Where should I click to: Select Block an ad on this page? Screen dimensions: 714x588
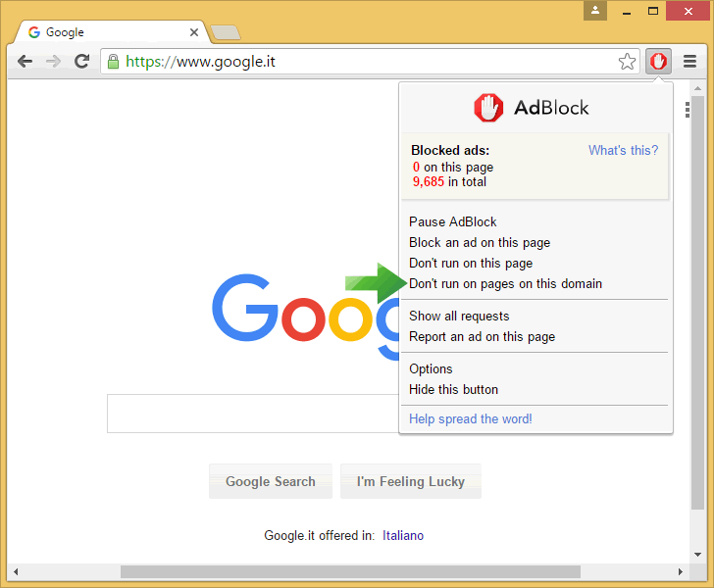(x=480, y=243)
